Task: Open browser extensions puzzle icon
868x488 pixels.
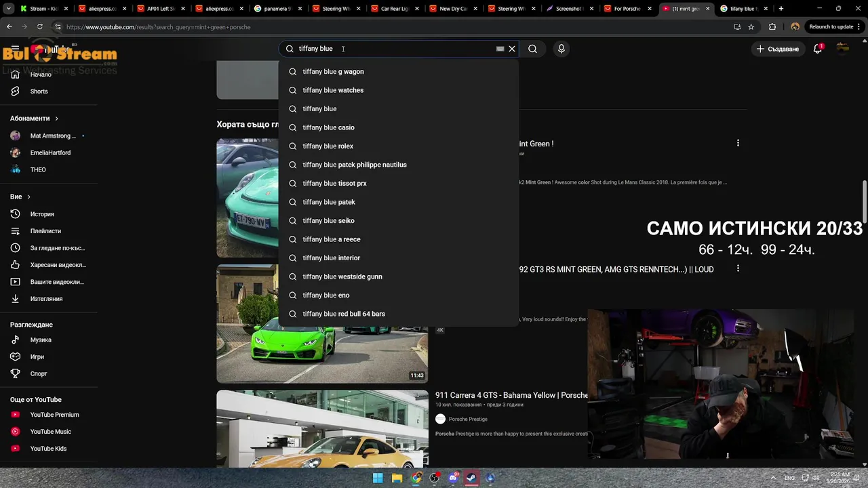Action: [772, 26]
